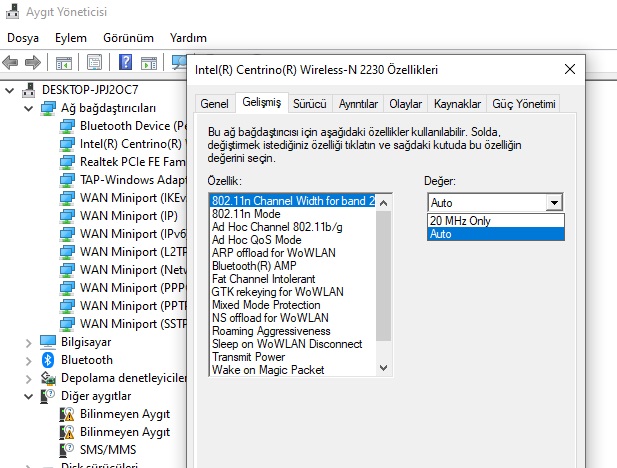Screen dimensions: 617x468
Task: Click the property list scroll up arrow
Action: click(384, 203)
